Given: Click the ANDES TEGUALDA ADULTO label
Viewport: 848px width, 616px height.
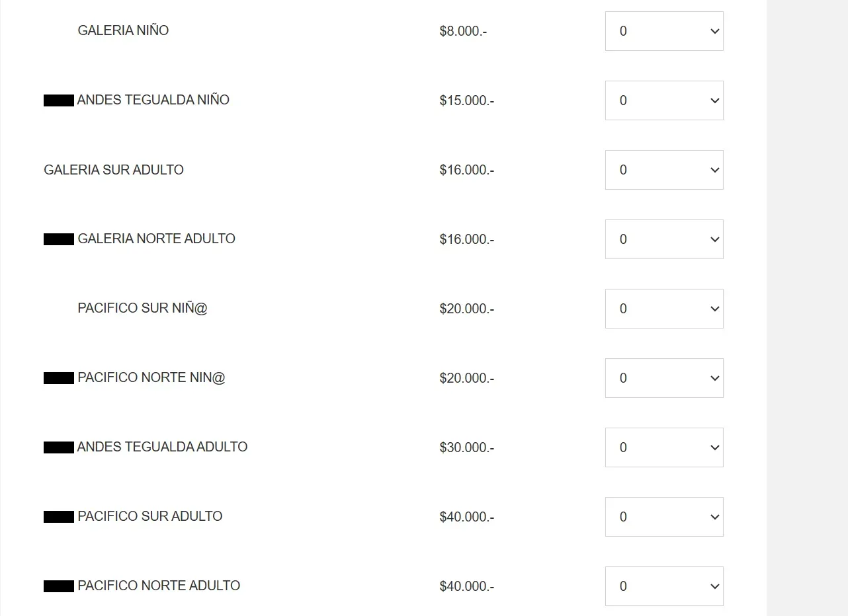Looking at the screenshot, I should coord(162,447).
